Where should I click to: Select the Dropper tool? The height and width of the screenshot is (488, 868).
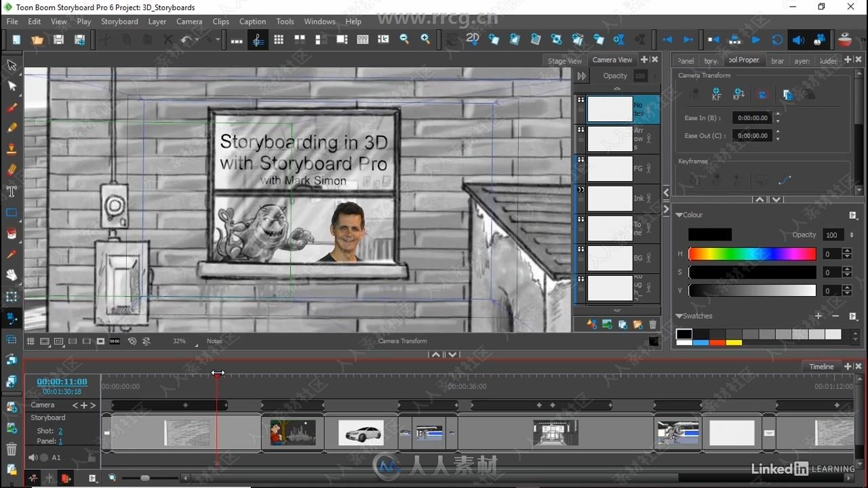tap(12, 254)
